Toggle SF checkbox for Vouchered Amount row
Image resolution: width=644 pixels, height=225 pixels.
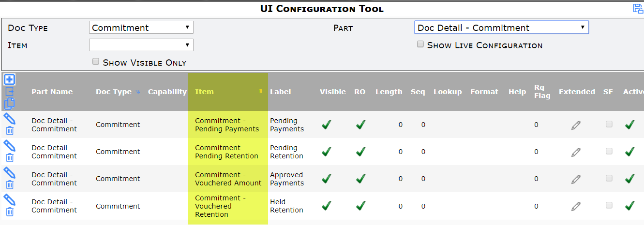609,178
